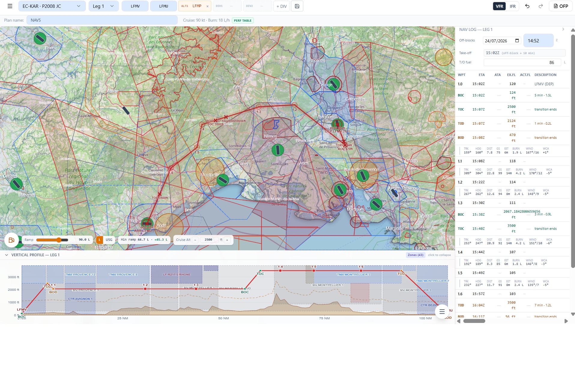This screenshot has height=392, width=575.
Task: Click the TMA MONTPELLIER 3 zone label
Action: pos(353,274)
